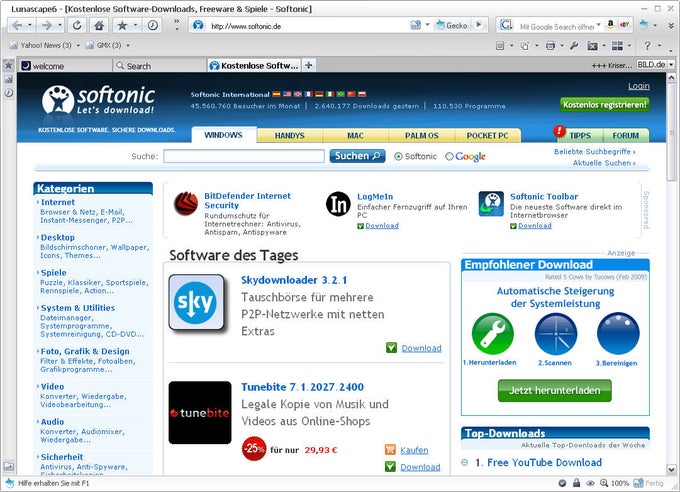The width and height of the screenshot is (680, 492).
Task: Expand the printer options dropdown arrow
Action: pyautogui.click(x=562, y=46)
